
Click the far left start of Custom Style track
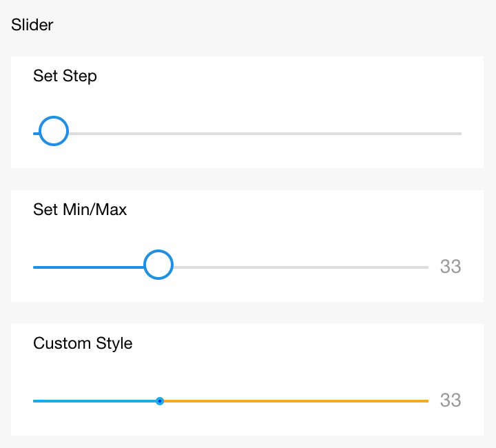[35, 400]
